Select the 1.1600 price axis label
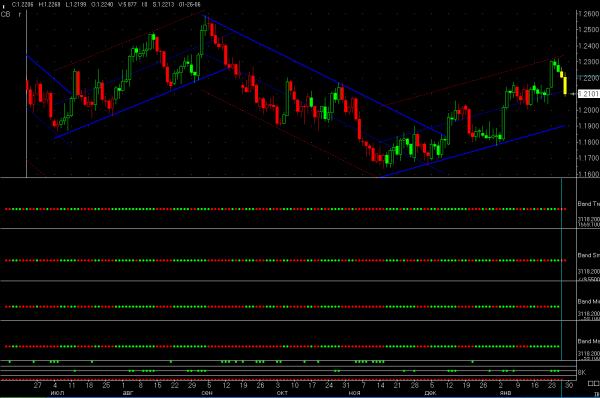 (x=589, y=174)
